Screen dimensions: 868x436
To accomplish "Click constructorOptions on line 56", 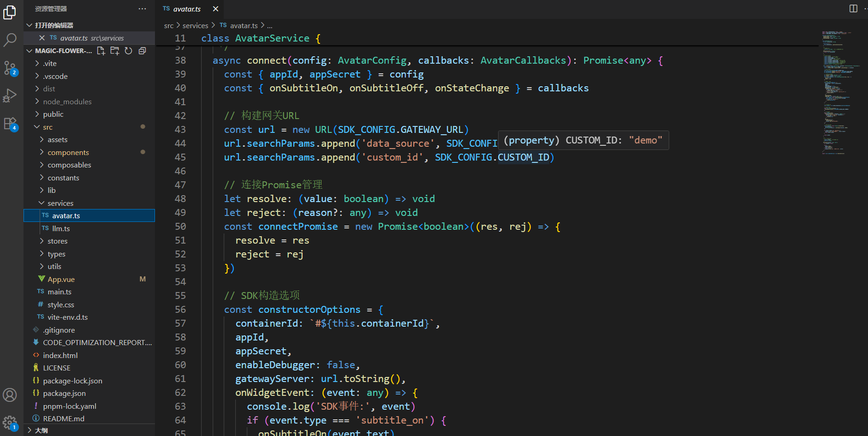I will point(309,310).
